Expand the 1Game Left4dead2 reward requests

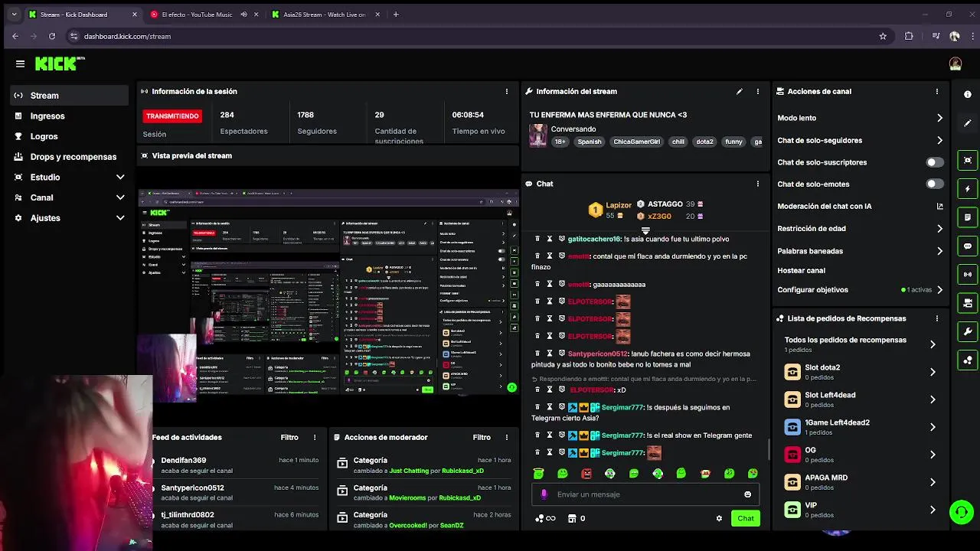point(933,427)
